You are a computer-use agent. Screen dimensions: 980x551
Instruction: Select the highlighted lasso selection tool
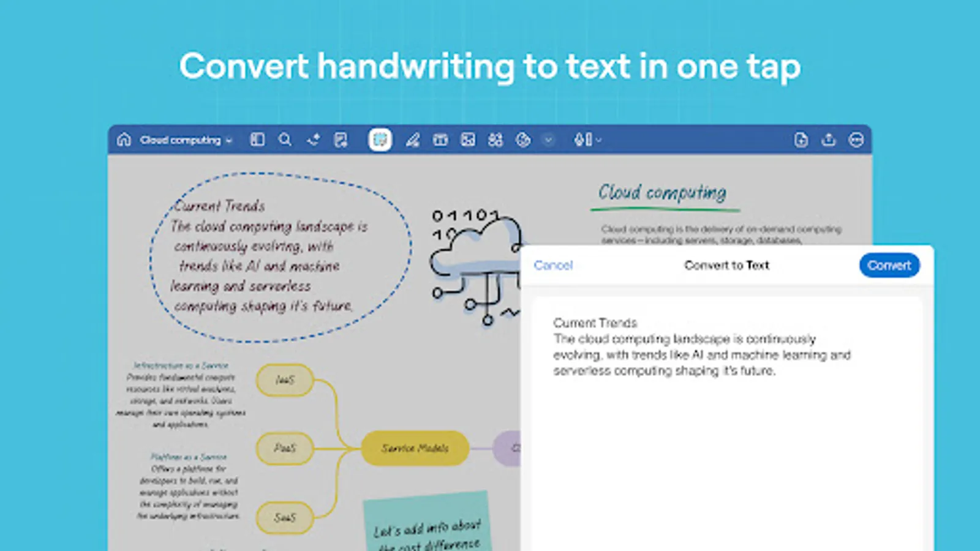[x=380, y=140]
